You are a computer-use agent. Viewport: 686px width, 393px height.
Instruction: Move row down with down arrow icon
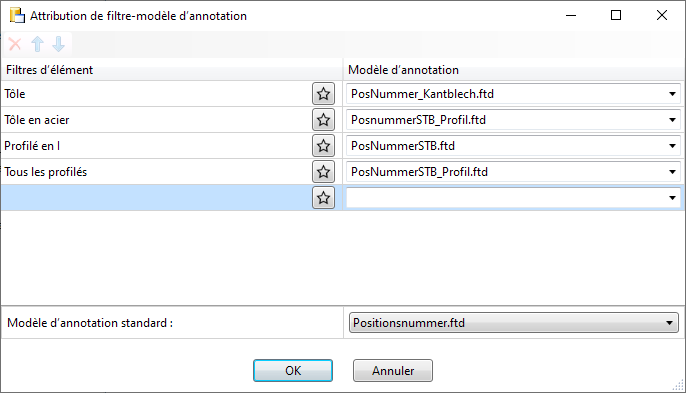pyautogui.click(x=58, y=44)
